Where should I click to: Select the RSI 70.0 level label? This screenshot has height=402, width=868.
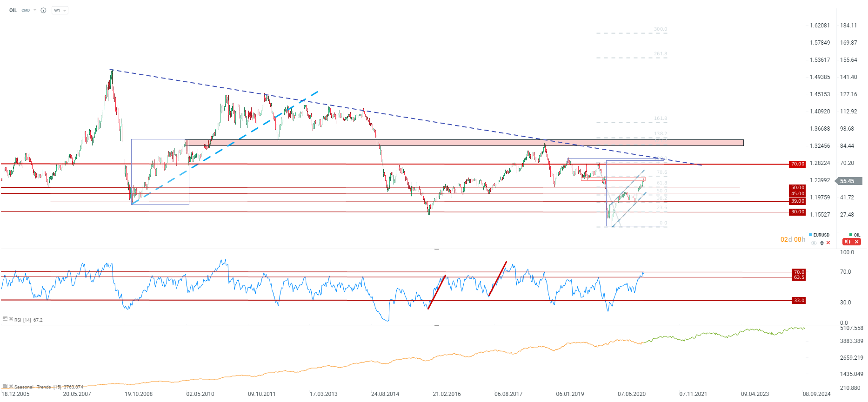click(799, 272)
